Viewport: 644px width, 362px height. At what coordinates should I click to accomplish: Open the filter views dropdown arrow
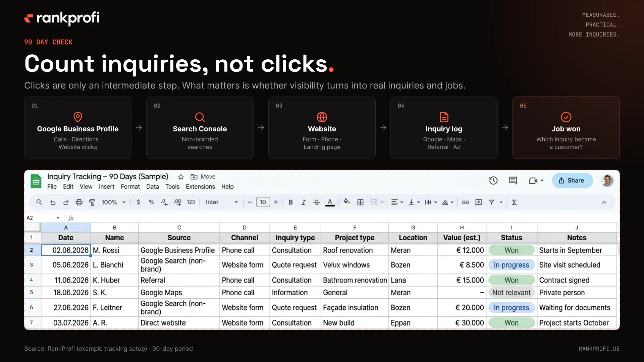pyautogui.click(x=501, y=202)
